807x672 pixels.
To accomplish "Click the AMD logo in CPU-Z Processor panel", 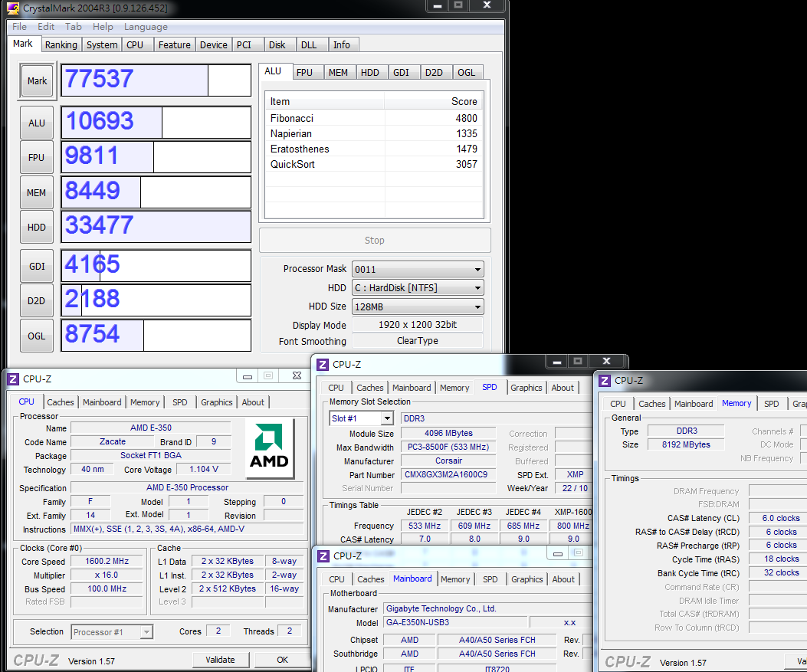I will point(270,449).
